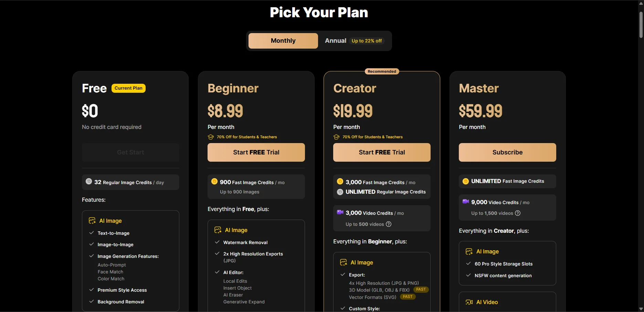
Task: Click the purple video credits icon in Creator plan
Action: click(x=340, y=212)
